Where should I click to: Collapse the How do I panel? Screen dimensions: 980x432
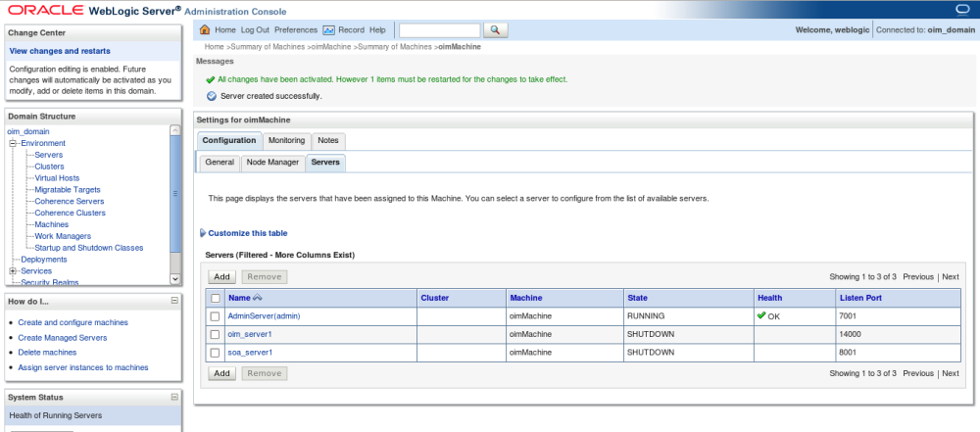click(174, 301)
